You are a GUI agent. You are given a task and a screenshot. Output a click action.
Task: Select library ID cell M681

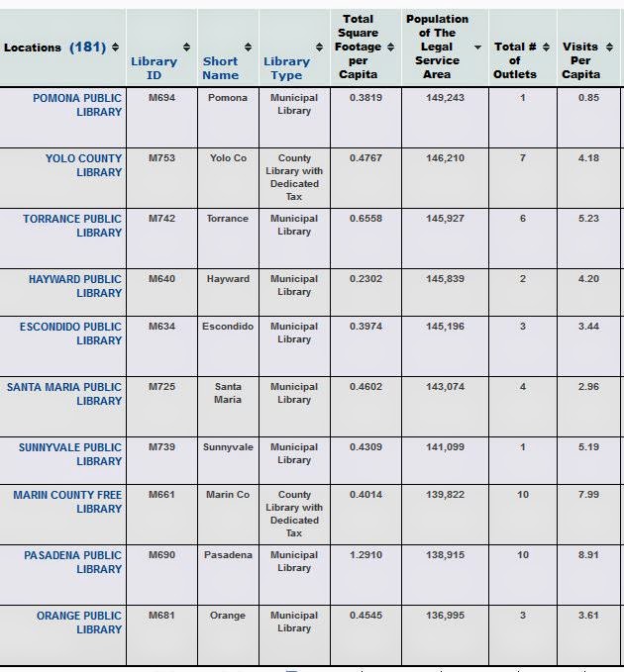point(161,616)
